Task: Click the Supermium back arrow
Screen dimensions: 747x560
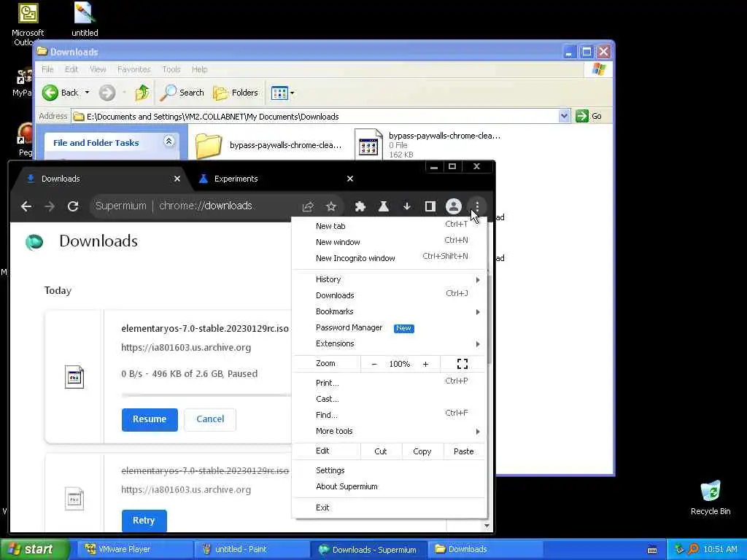Action: tap(26, 206)
